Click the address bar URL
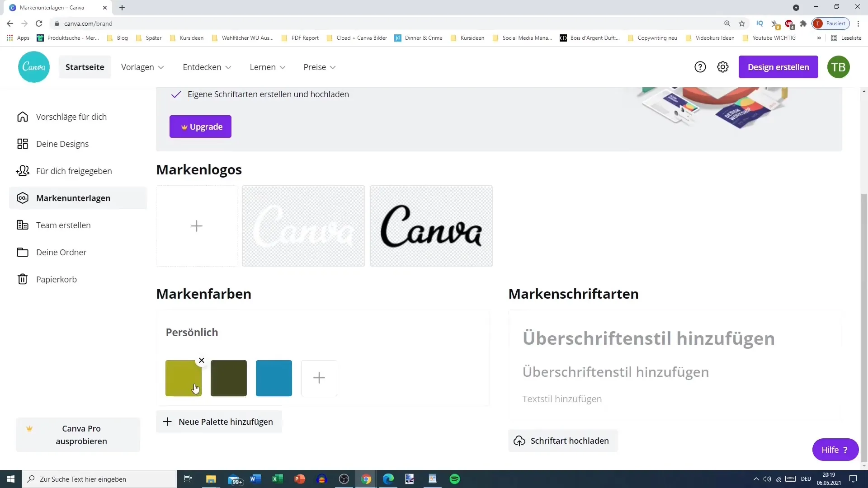This screenshot has width=868, height=488. click(x=88, y=23)
